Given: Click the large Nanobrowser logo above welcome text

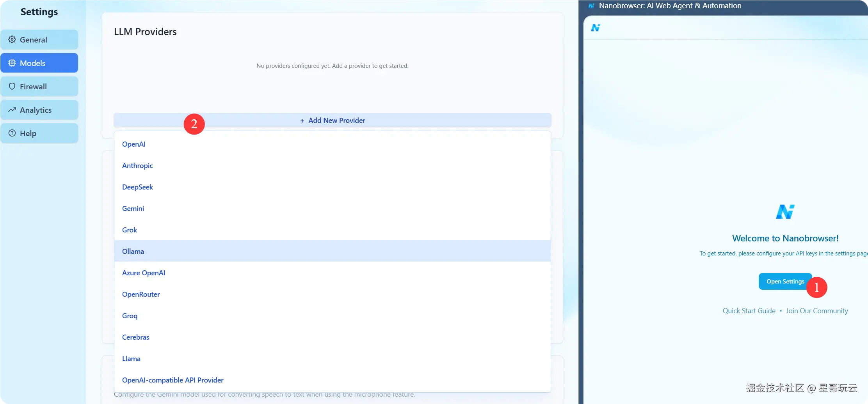Looking at the screenshot, I should click(785, 212).
